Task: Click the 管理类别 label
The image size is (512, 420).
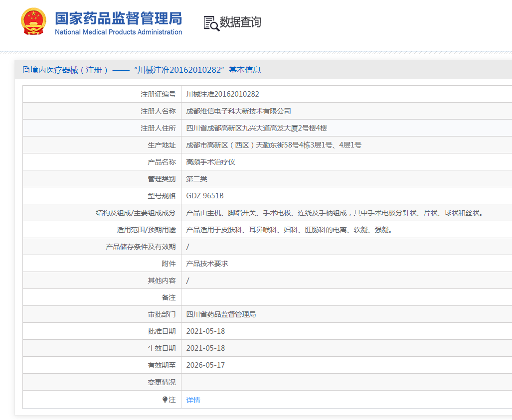Action: coord(162,179)
